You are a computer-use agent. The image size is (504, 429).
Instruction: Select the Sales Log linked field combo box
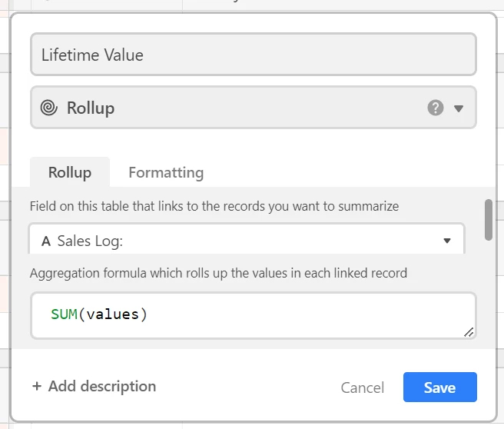coord(247,239)
